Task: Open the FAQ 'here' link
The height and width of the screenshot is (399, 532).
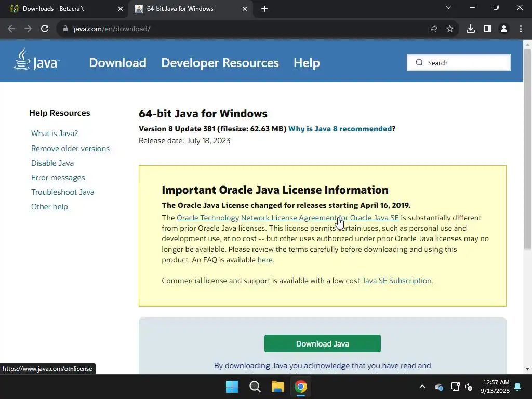Action: click(x=265, y=260)
